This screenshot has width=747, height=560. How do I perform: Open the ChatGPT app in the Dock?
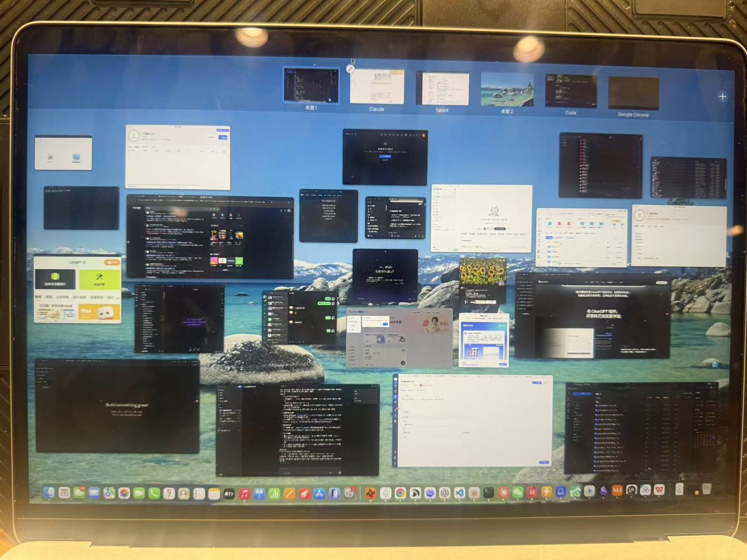click(x=445, y=493)
